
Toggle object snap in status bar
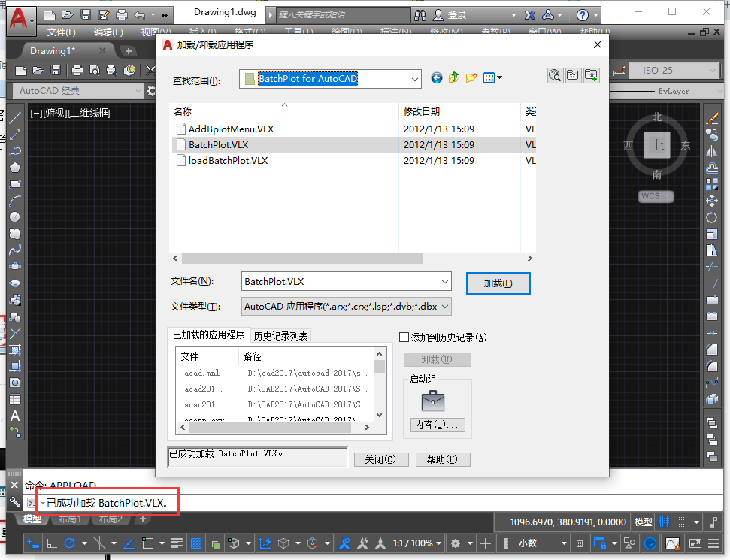coord(148,543)
